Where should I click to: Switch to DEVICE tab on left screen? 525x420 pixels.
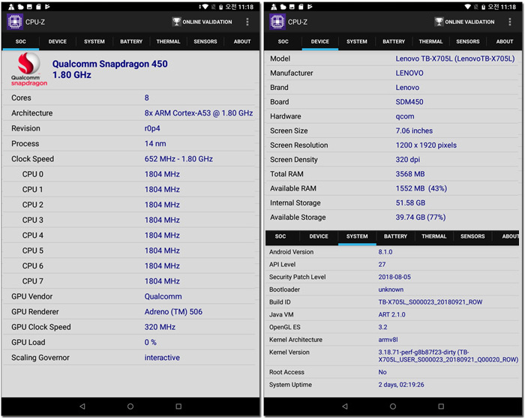point(57,41)
